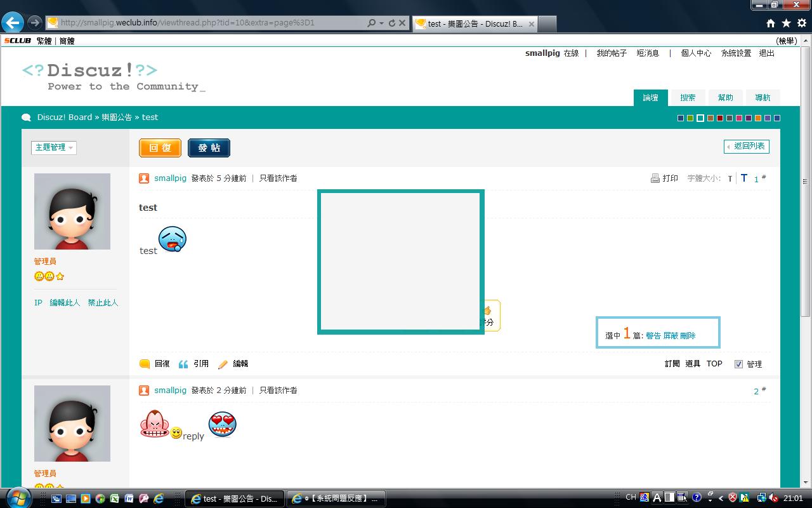Click the muted volume tray icon
This screenshot has width=812, height=508.
773,498
